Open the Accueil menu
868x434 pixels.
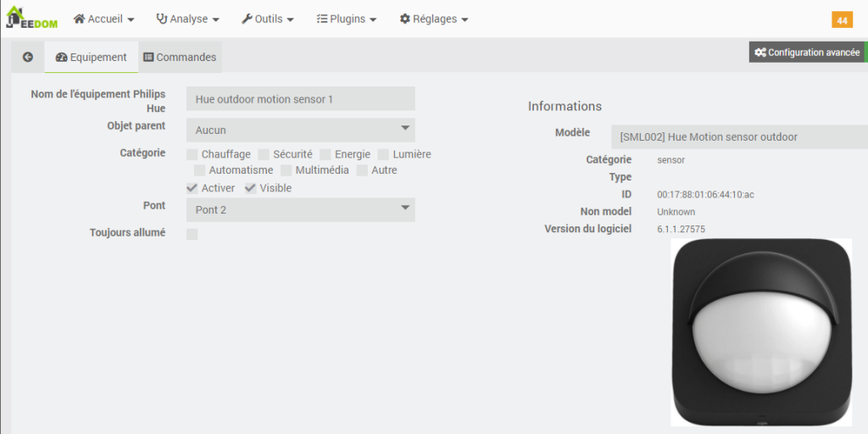tap(104, 19)
